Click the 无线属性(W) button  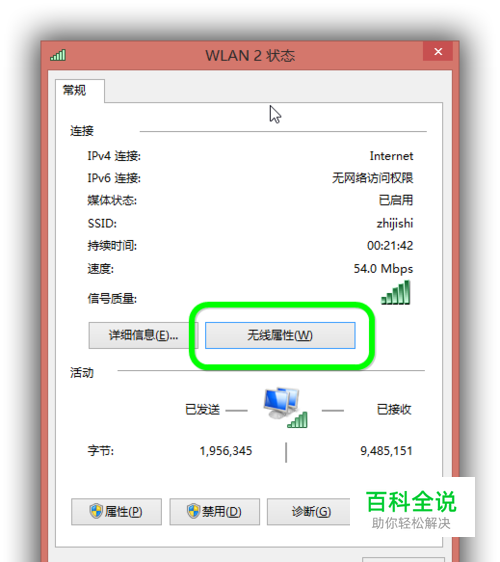click(x=280, y=335)
